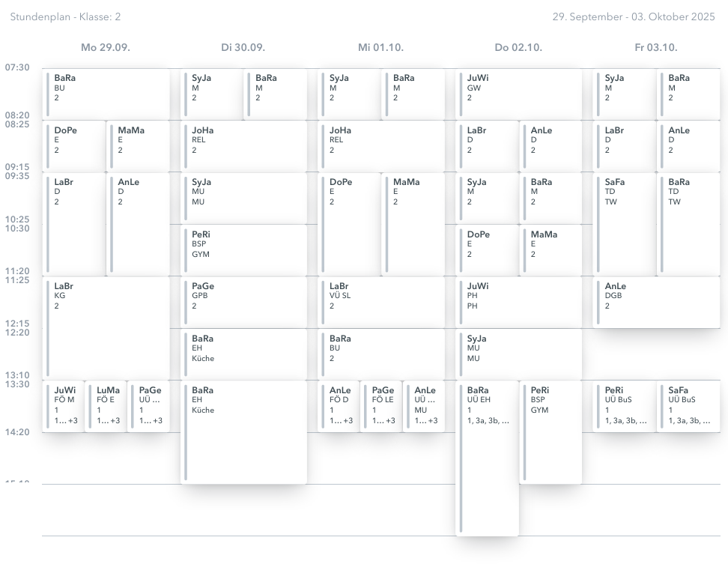Open Wednesday's PaGe FÖ LE lesson

click(x=381, y=406)
